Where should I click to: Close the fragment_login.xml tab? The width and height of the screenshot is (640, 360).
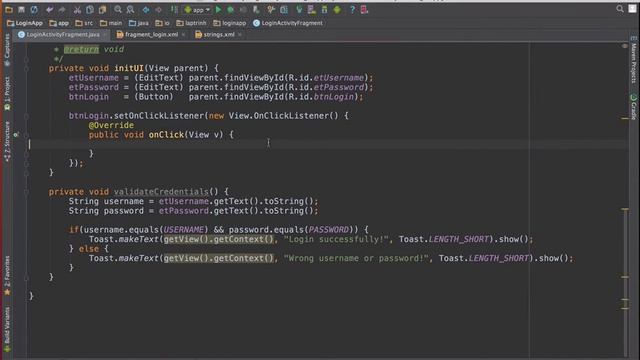click(x=183, y=35)
